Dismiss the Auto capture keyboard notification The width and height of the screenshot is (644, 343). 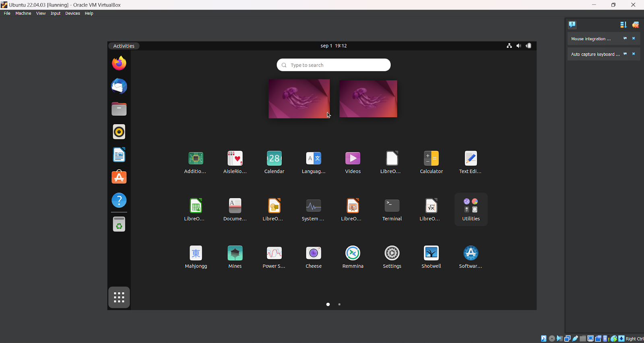pyautogui.click(x=634, y=54)
